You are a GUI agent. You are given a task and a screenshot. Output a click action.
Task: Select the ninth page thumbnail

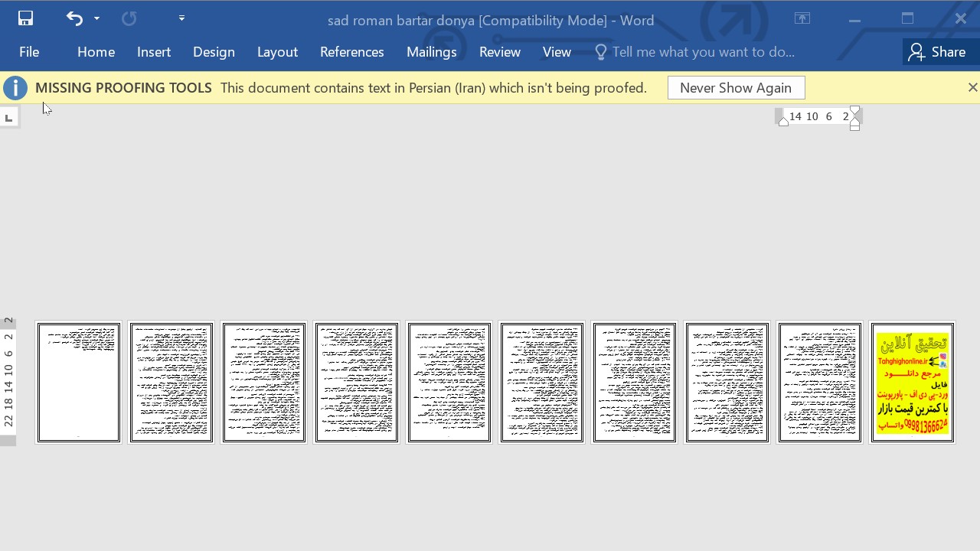point(820,383)
